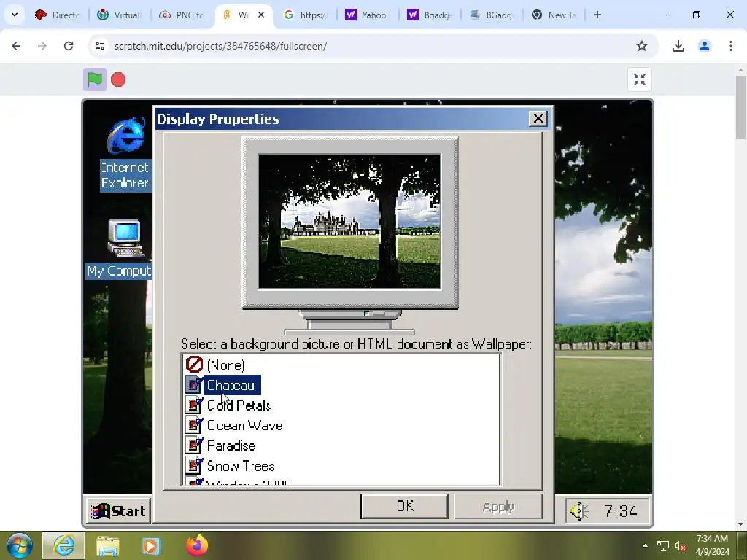Click the image icon beside Snow Trees
This screenshot has height=560, width=747.
[194, 465]
